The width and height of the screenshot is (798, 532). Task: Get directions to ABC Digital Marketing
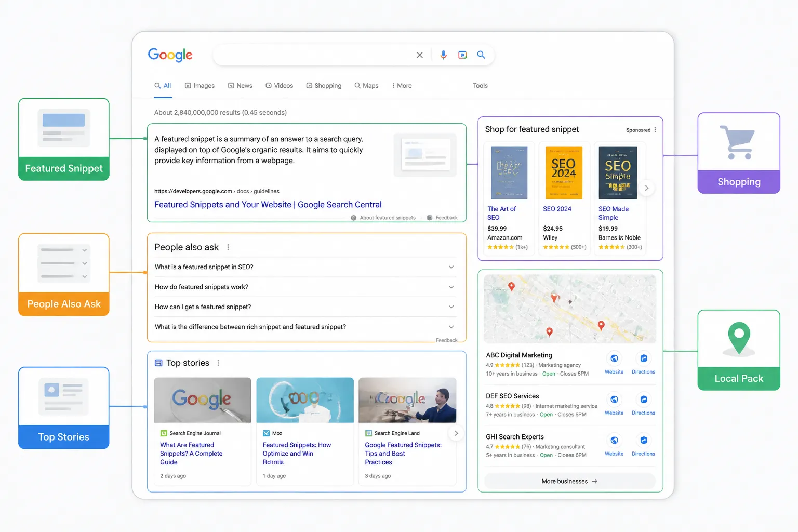(644, 358)
